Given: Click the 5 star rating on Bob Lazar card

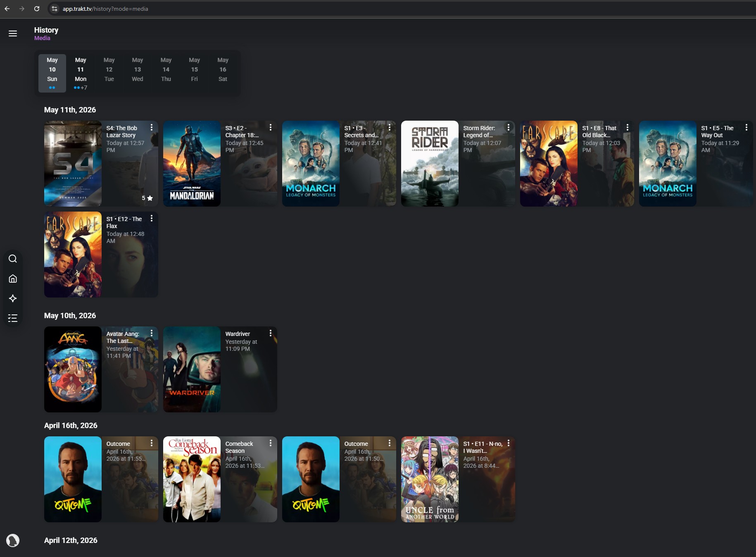Looking at the screenshot, I should coord(147,198).
